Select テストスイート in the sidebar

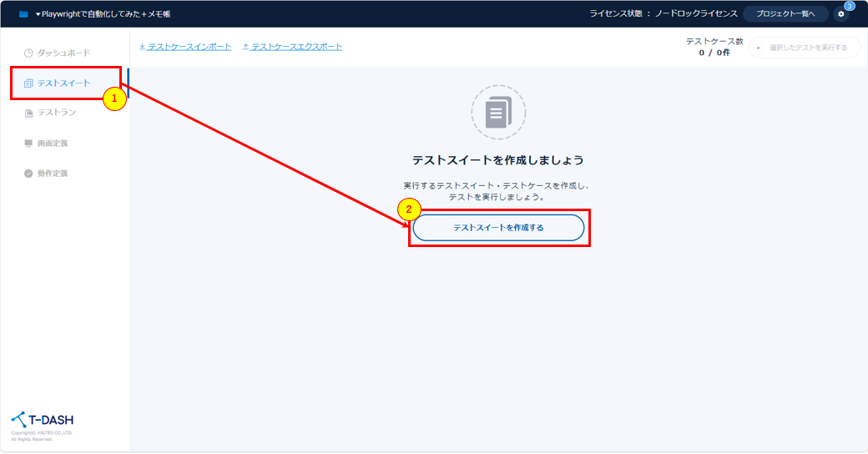pyautogui.click(x=57, y=83)
